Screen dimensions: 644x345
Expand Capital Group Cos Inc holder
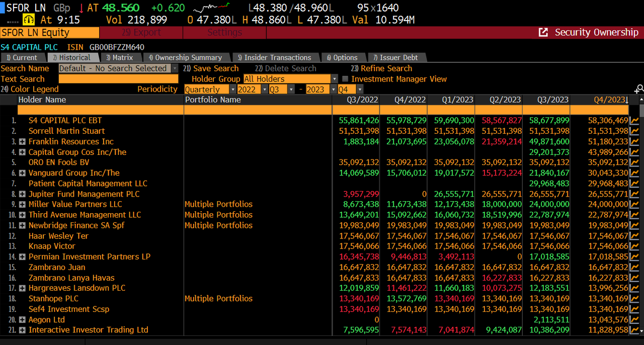click(x=22, y=152)
